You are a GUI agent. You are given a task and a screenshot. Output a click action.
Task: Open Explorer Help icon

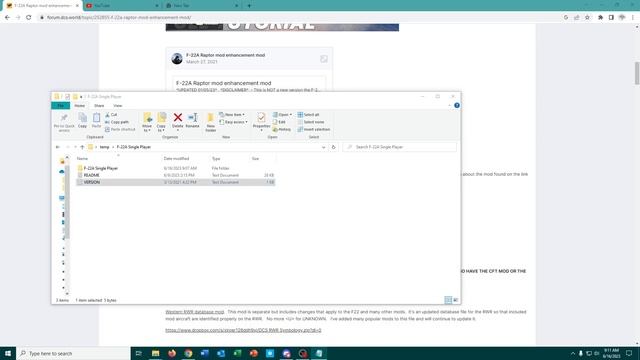click(457, 105)
